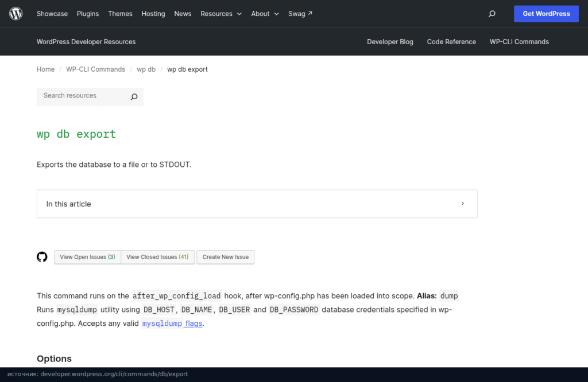Image resolution: width=588 pixels, height=382 pixels.
Task: Open the mysqldump flags link
Action: point(172,323)
